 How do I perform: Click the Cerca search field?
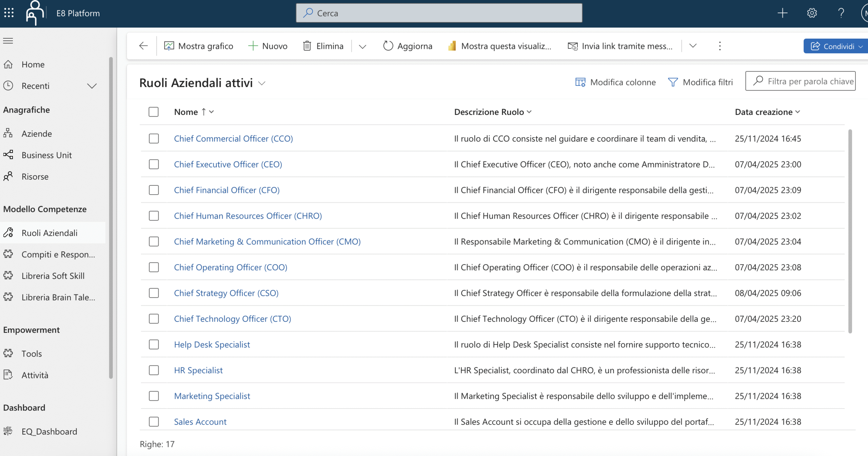[x=439, y=13]
